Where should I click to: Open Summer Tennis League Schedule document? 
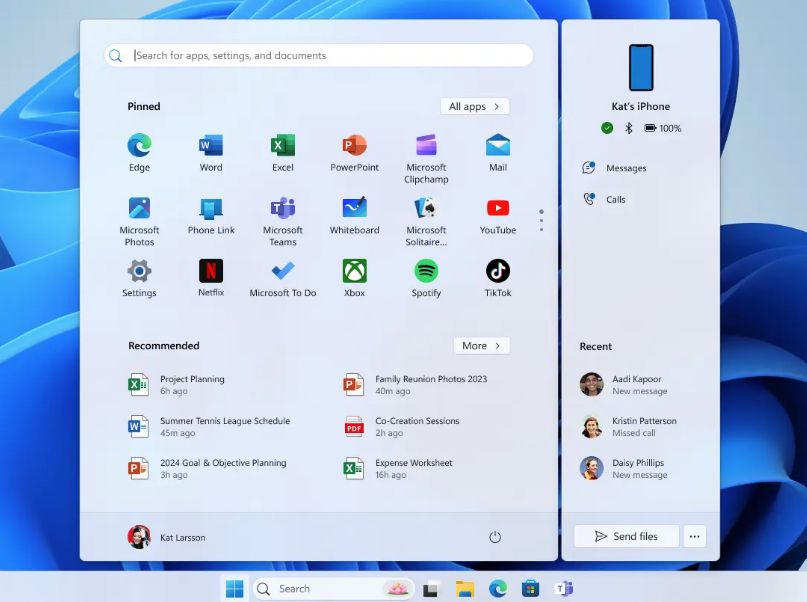209,427
